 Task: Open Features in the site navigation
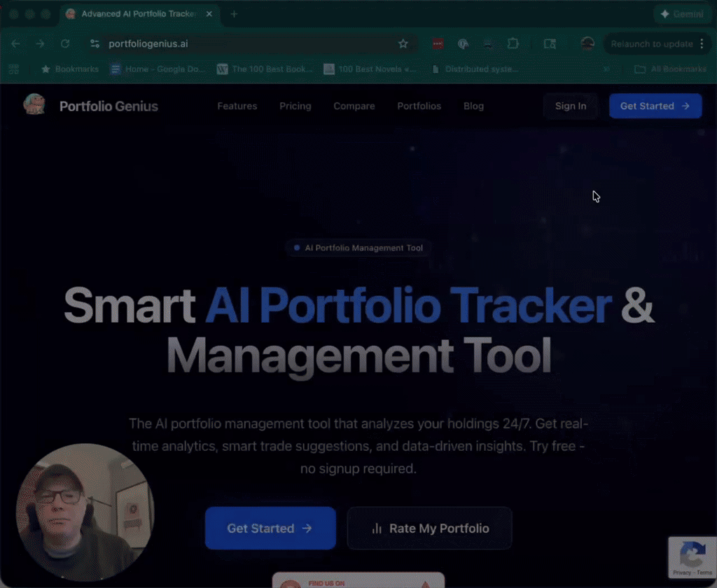pos(237,106)
